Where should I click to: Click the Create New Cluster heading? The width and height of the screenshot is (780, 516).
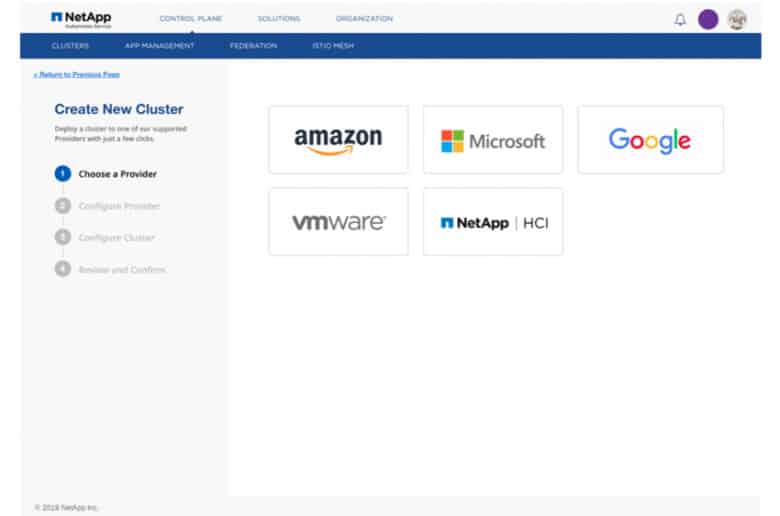tap(119, 109)
